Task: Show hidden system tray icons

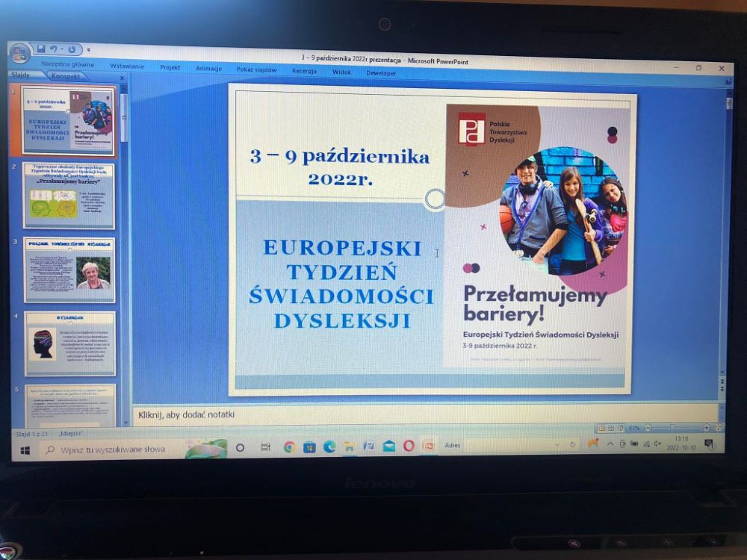Action: (610, 444)
